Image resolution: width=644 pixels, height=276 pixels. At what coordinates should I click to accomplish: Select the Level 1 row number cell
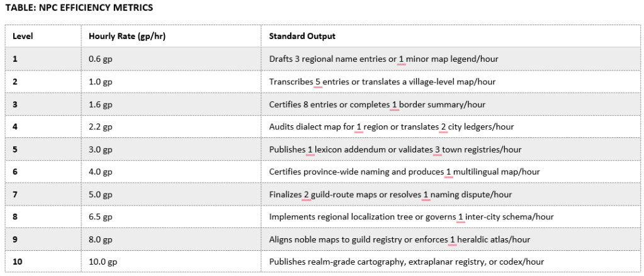pos(16,59)
